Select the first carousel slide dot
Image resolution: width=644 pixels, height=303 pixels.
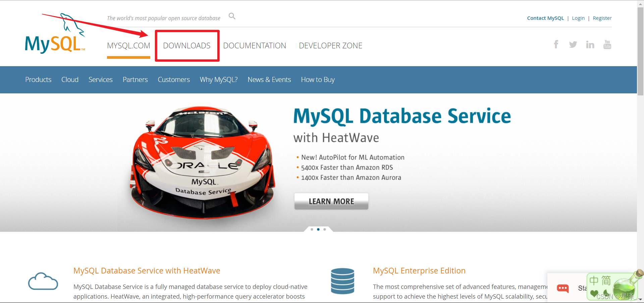click(312, 229)
